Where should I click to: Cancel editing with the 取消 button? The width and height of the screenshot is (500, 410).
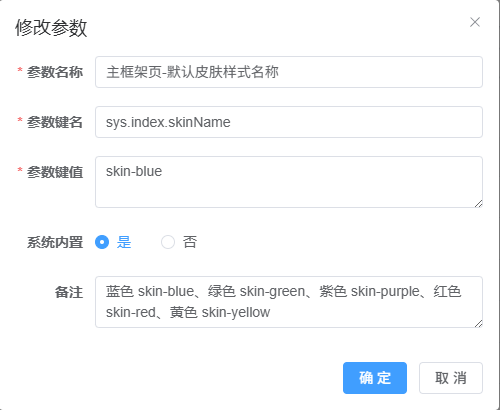point(451,378)
